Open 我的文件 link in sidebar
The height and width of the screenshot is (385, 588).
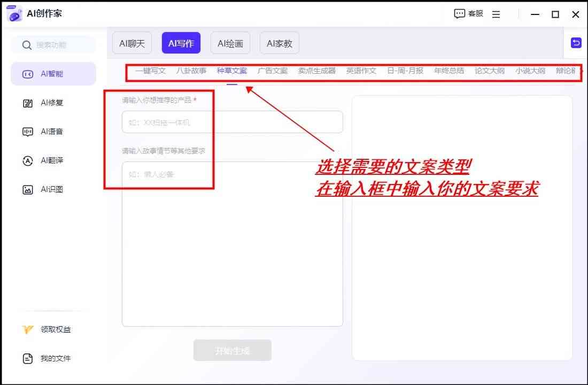click(53, 359)
